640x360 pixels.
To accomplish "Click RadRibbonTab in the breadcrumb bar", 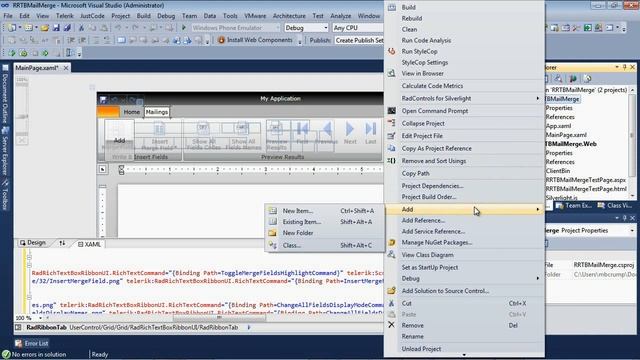I will pyautogui.click(x=46, y=327).
